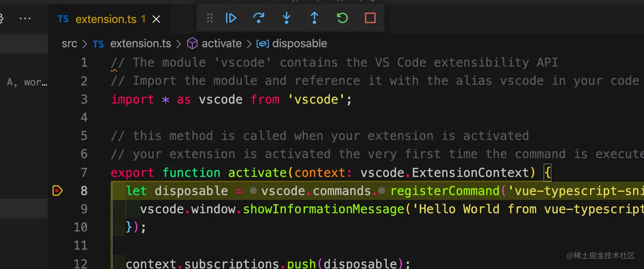Viewport: 644px width, 269px height.
Task: Click the inline breakpoint dot before registerCommand
Action: click(382, 191)
